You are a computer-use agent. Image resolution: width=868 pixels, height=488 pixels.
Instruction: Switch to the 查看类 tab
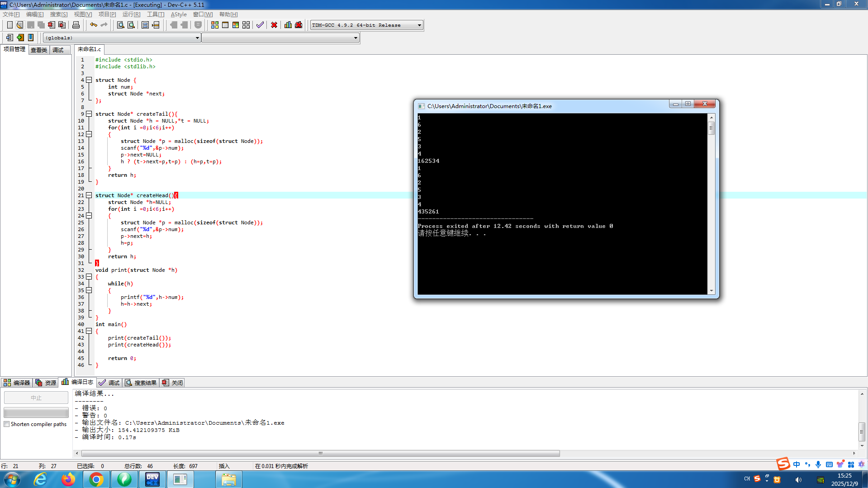point(39,50)
